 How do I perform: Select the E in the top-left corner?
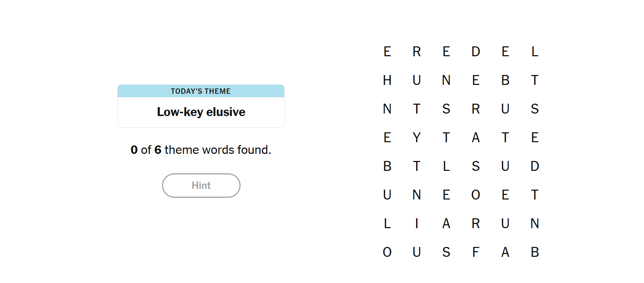(387, 52)
